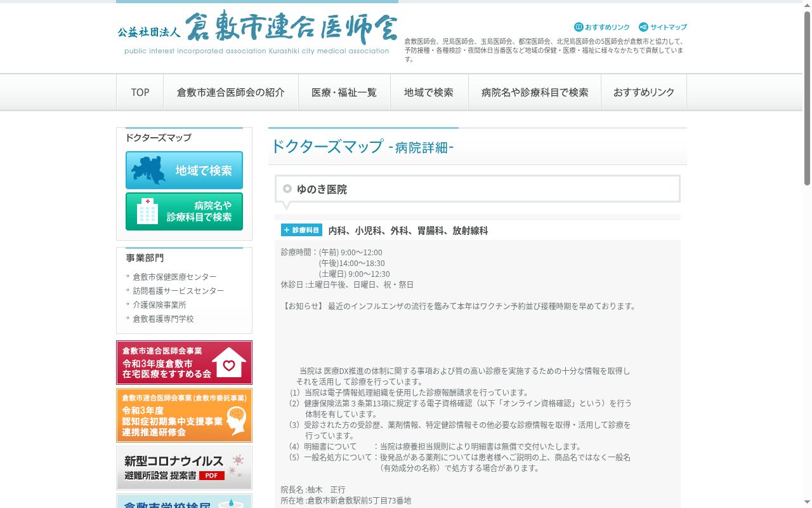Screen dimensions: 812x508
Task: Click the book icon beside おすすめリンク
Action: [579, 27]
